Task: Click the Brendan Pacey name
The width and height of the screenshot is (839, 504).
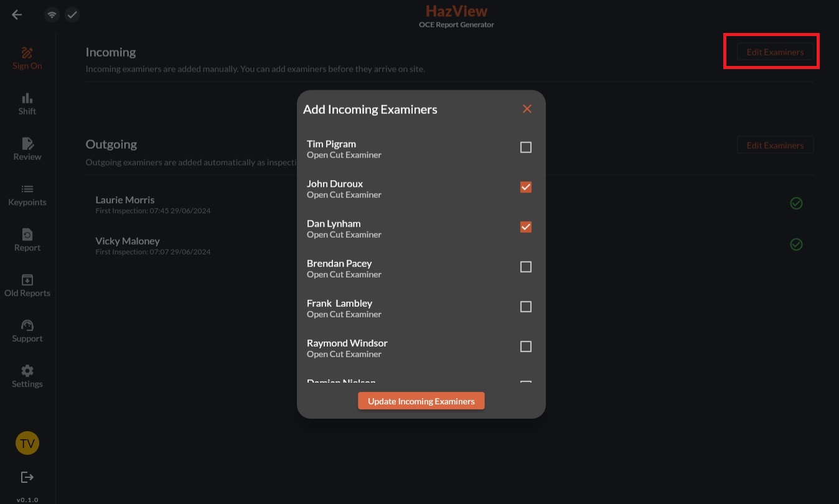Action: (x=339, y=263)
